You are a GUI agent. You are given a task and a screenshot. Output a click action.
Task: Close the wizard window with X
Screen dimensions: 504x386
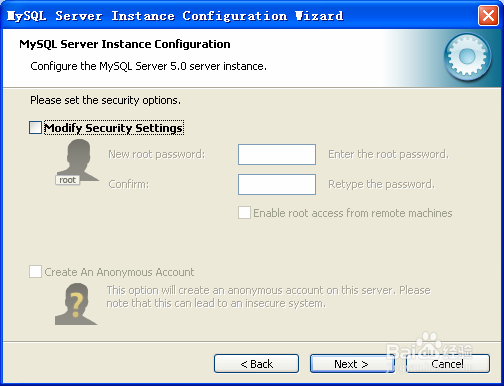(x=488, y=15)
